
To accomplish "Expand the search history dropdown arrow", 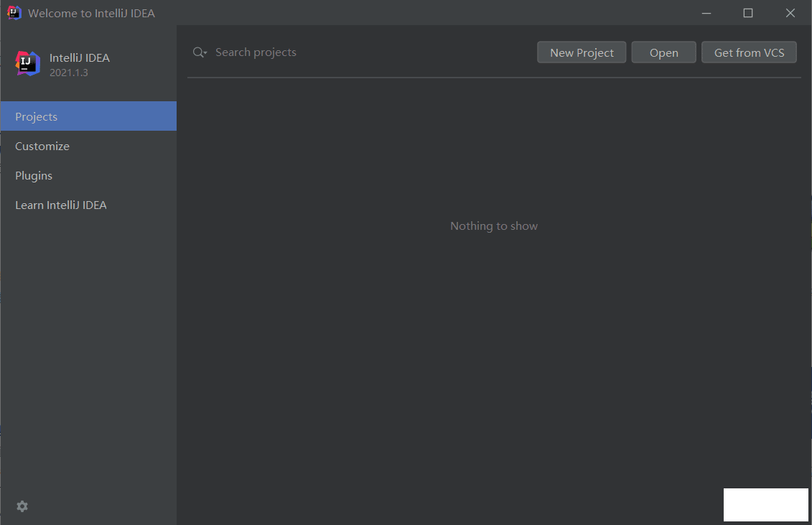I will point(205,54).
